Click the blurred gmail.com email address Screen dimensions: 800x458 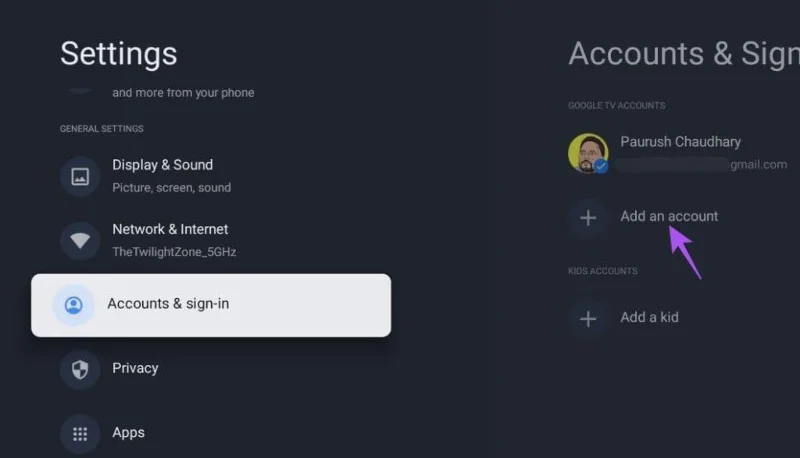(x=702, y=165)
